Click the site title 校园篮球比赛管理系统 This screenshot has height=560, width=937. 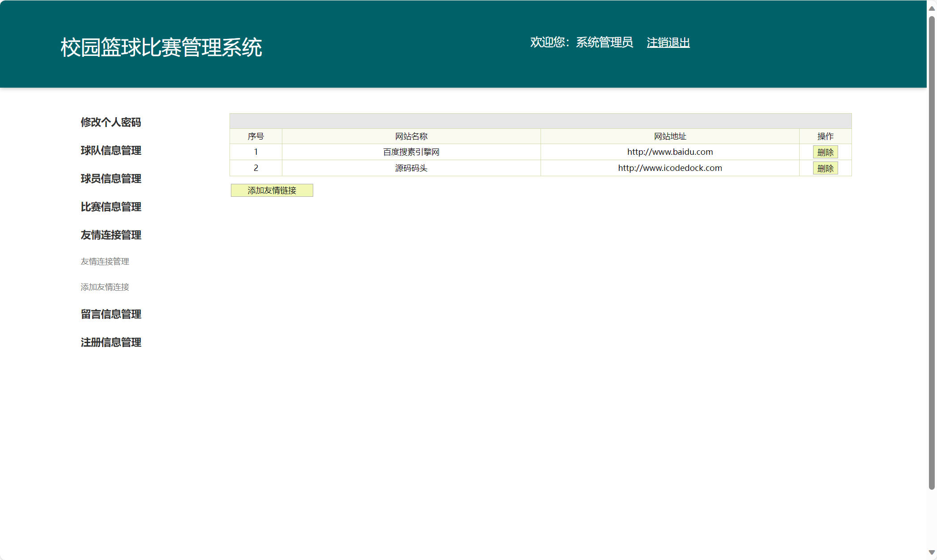click(161, 46)
